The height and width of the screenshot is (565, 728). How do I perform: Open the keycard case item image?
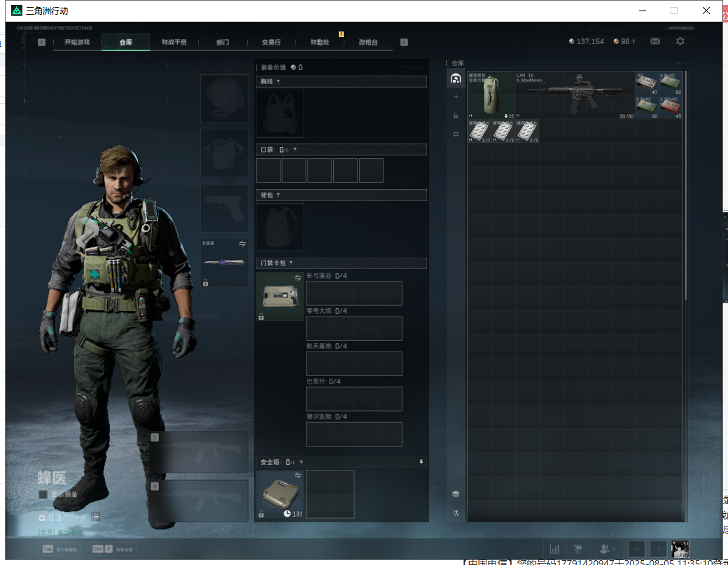(280, 296)
